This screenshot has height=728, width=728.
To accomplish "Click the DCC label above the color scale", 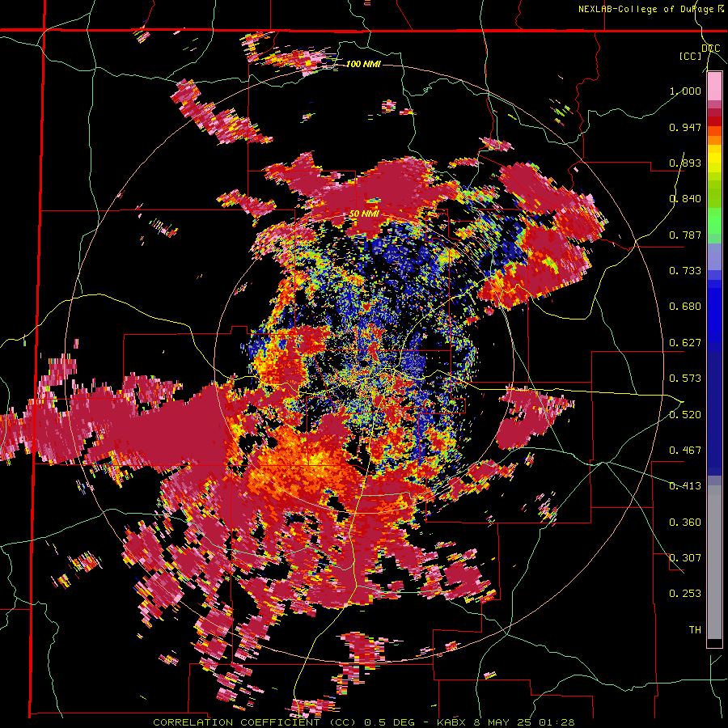I will [711, 49].
